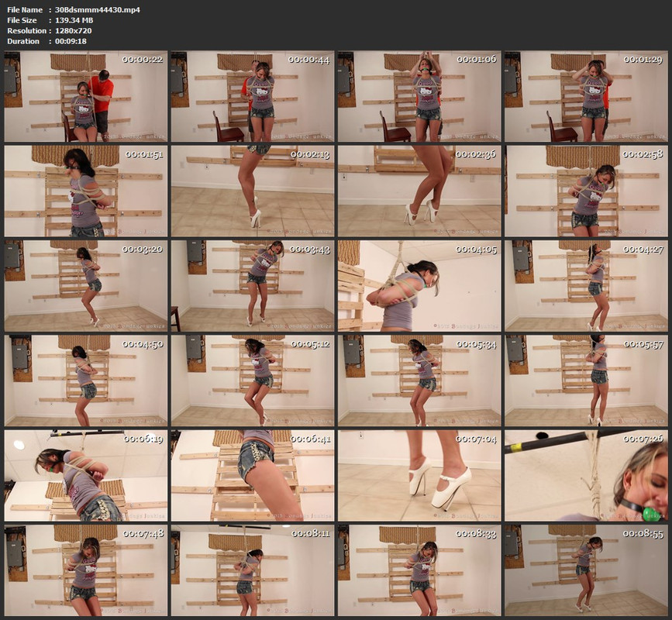672x620 pixels.
Task: Click the Resolution label
Action: click(x=26, y=30)
